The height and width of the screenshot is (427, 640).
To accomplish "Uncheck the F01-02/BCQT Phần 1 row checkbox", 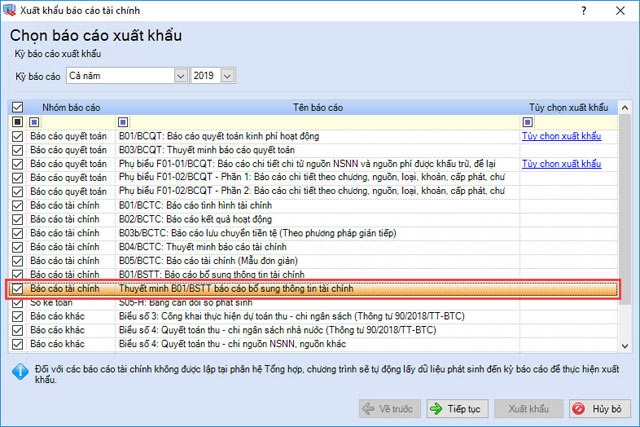I will pos(17,178).
